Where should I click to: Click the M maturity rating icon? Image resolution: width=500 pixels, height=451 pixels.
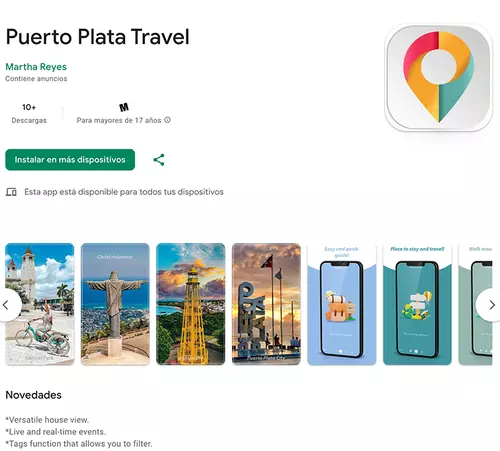pos(124,107)
